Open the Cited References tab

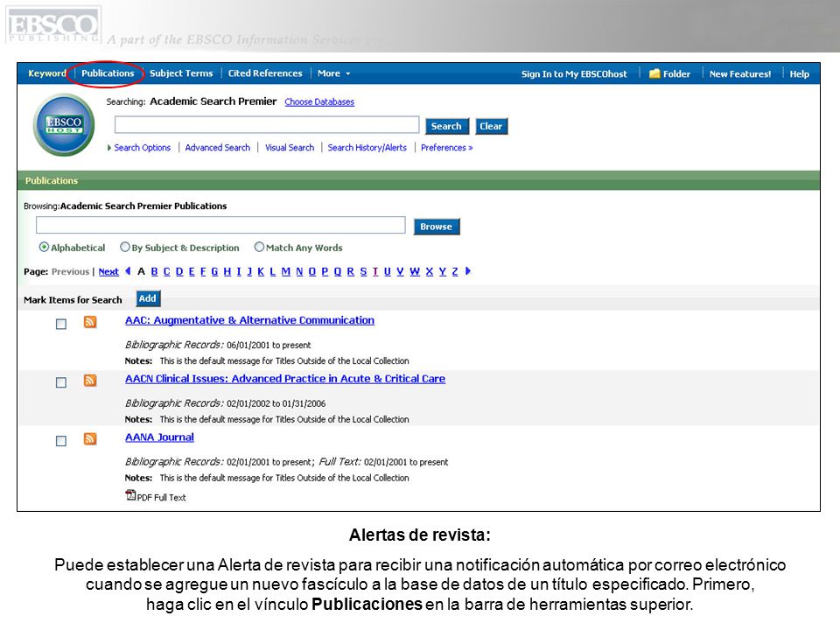click(x=265, y=73)
